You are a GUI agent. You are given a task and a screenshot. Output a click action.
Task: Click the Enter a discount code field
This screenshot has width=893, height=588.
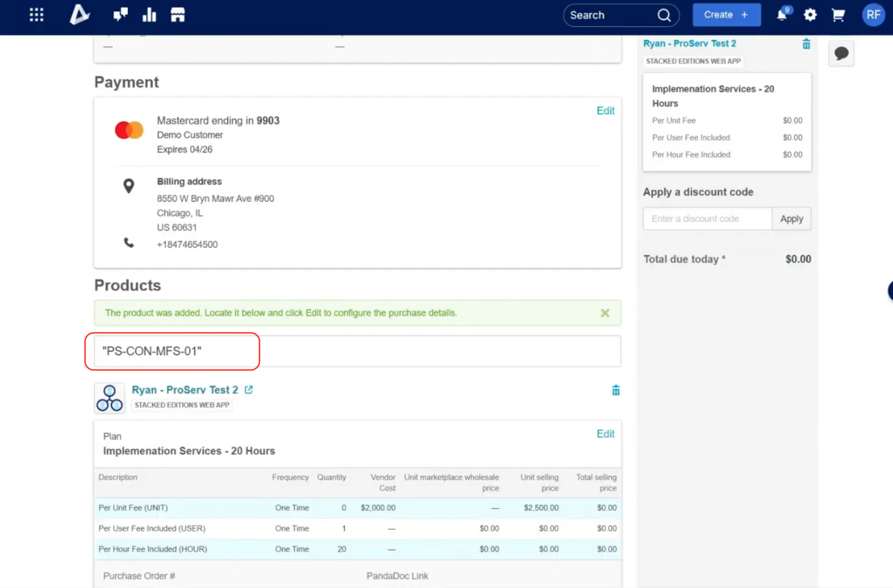(x=707, y=219)
